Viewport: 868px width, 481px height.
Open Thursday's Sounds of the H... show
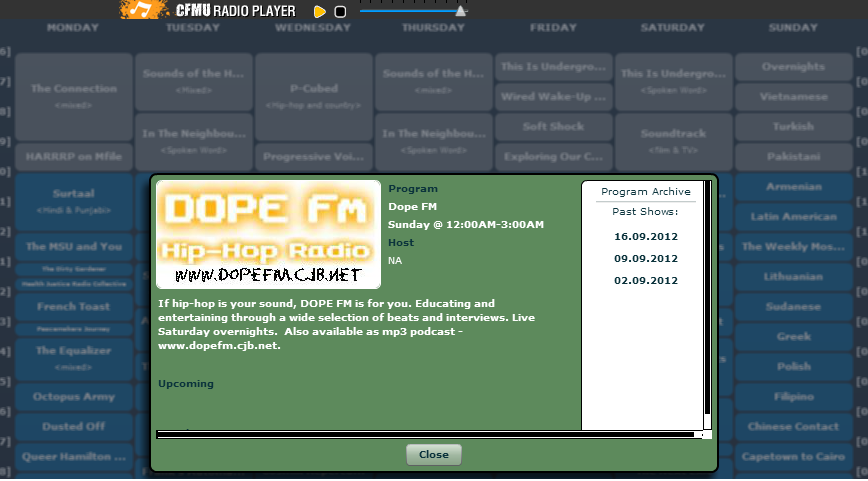[x=433, y=81]
